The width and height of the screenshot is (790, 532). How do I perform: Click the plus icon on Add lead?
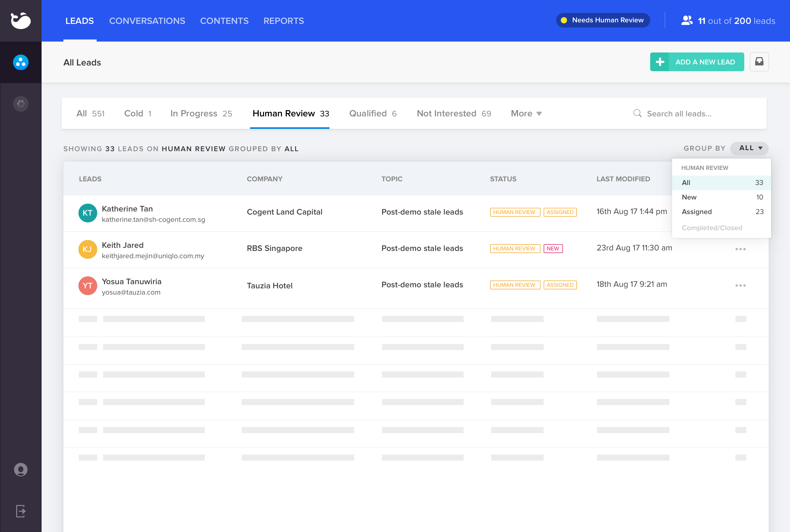pos(660,62)
